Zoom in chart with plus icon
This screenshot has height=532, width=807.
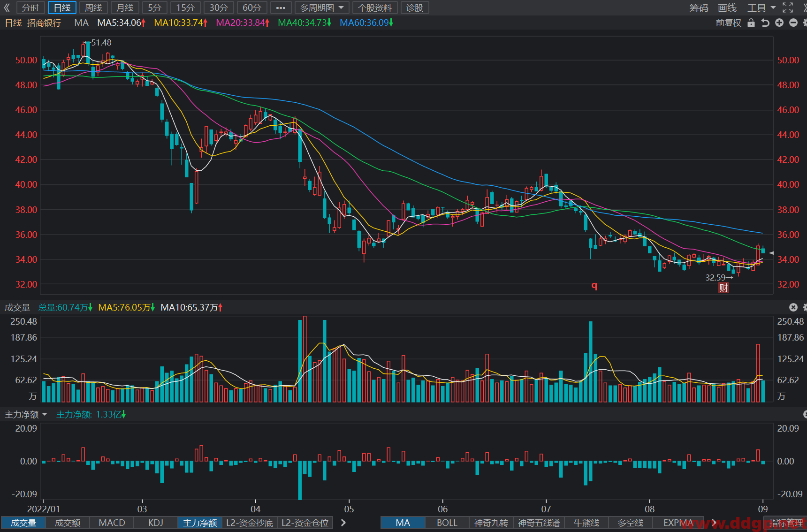point(779,23)
